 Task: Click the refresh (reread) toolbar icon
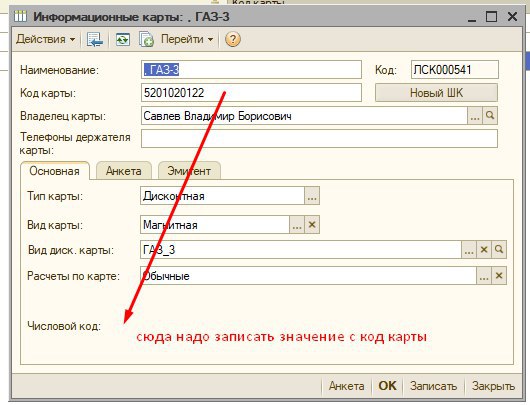point(123,40)
